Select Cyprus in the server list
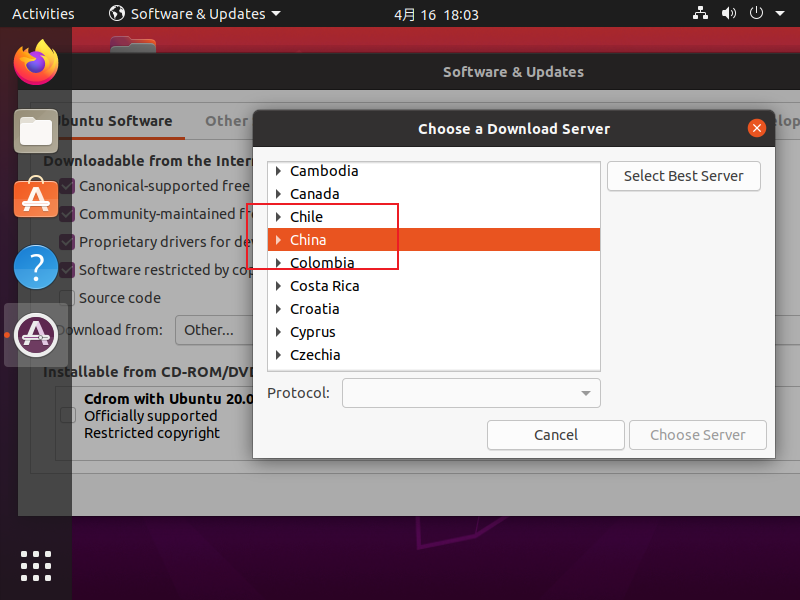 tap(434, 332)
